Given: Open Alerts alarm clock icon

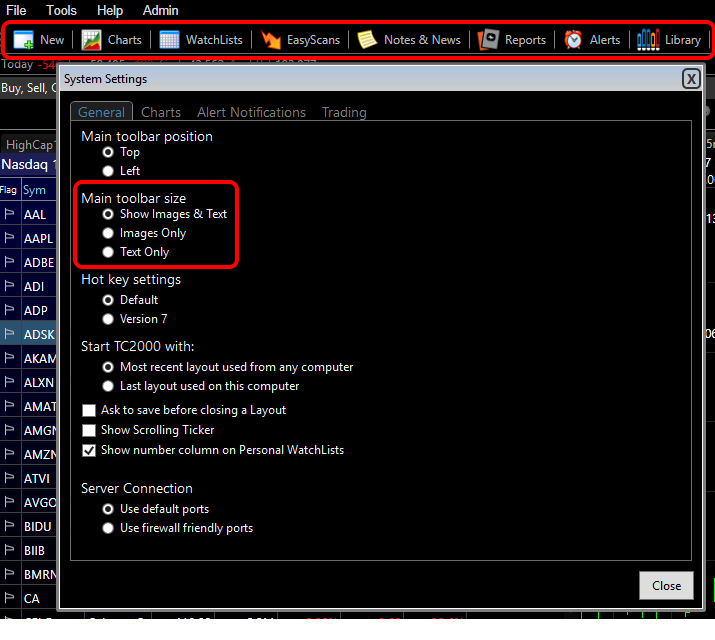Looking at the screenshot, I should point(573,40).
